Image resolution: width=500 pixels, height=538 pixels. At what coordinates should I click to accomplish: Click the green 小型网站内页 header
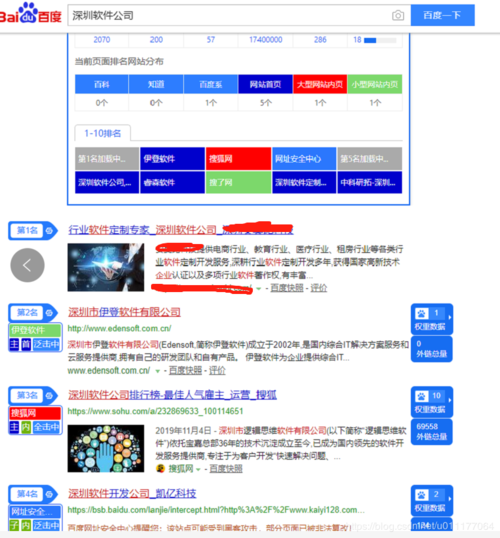(375, 84)
